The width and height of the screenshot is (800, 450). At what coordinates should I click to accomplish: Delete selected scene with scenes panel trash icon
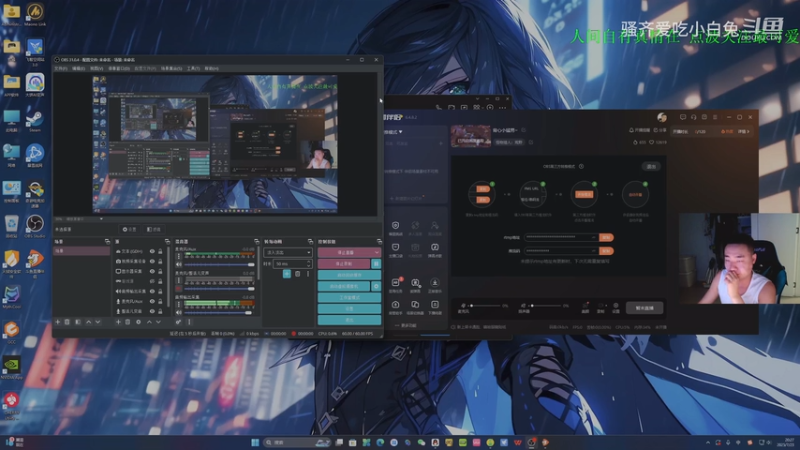click(x=67, y=322)
